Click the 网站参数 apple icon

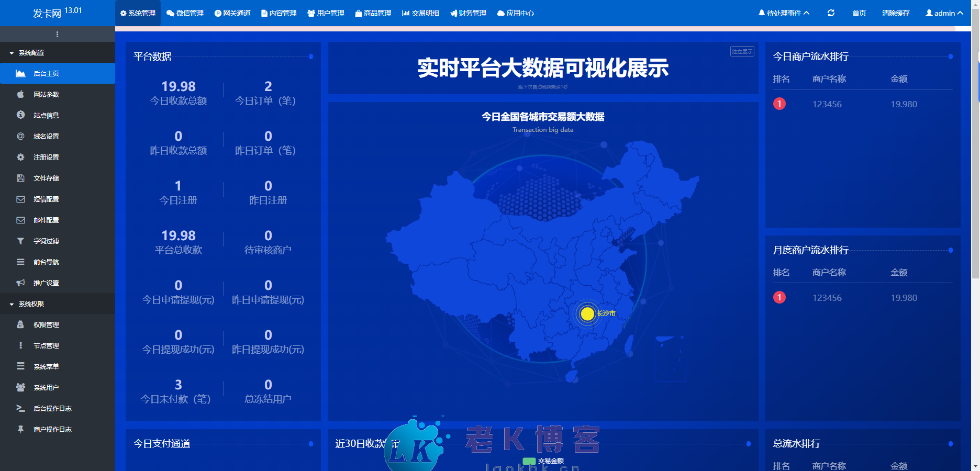point(20,94)
